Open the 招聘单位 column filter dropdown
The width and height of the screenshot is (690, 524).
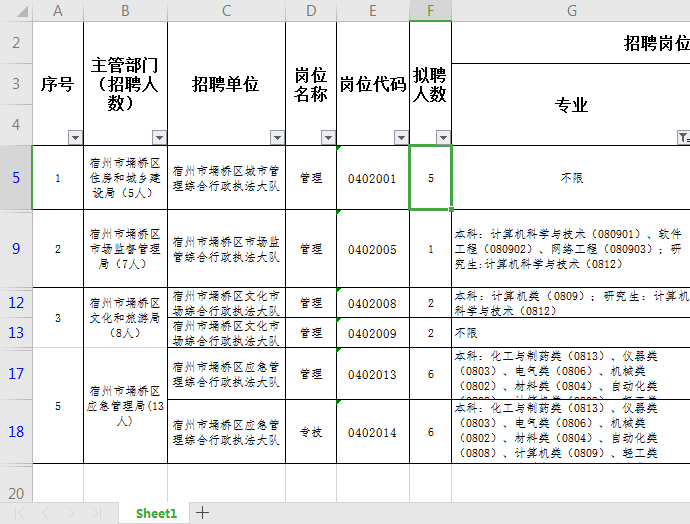[x=277, y=137]
